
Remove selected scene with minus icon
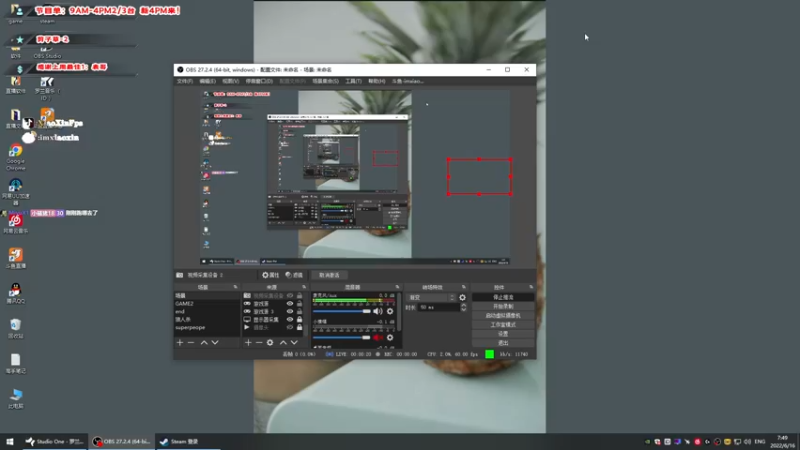[x=191, y=343]
